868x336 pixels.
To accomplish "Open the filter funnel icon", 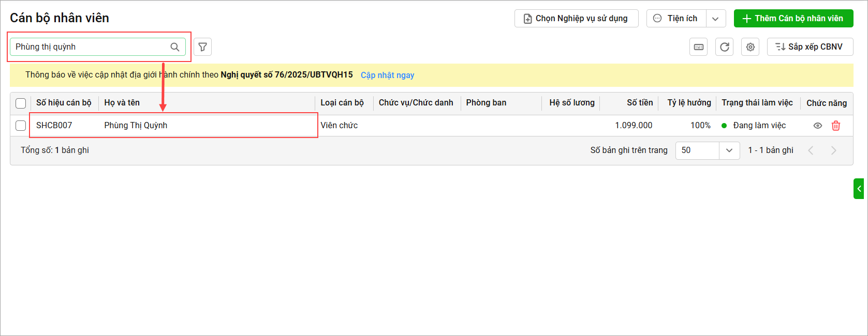I will point(203,47).
